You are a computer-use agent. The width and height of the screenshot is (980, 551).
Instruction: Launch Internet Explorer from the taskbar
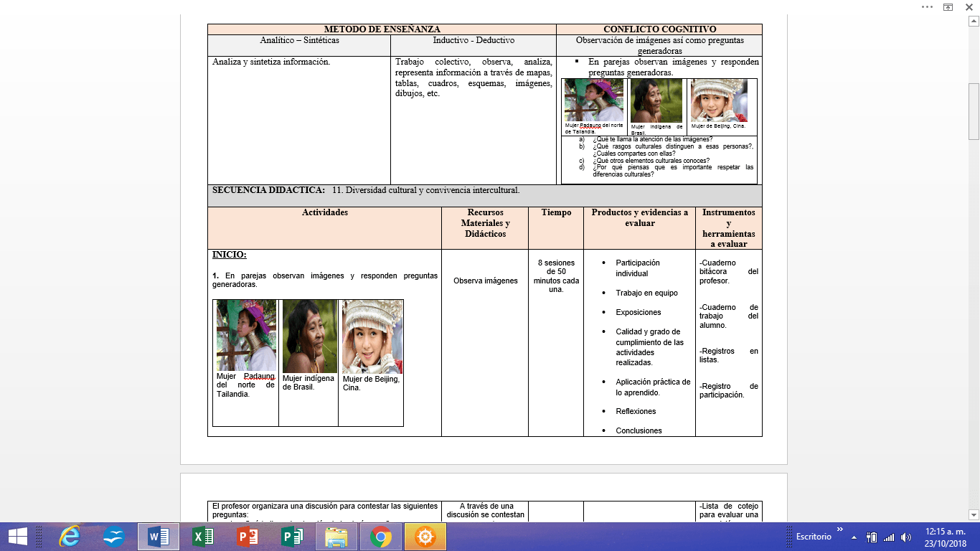click(70, 536)
